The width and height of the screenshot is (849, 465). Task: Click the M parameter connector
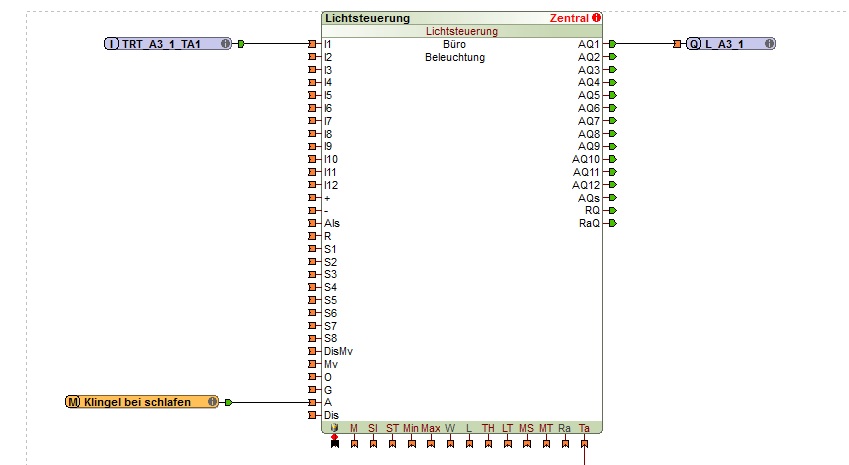(354, 444)
